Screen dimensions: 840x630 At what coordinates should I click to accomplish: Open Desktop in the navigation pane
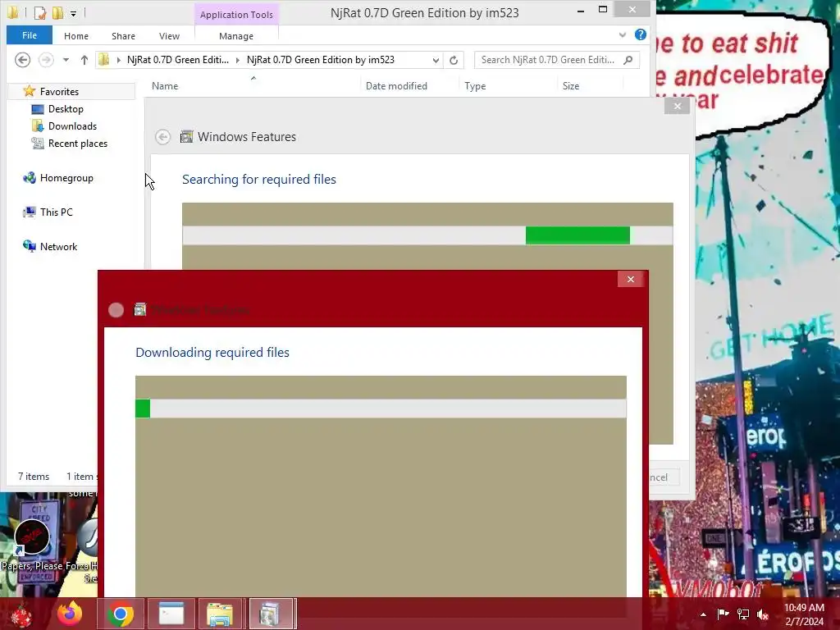(x=66, y=109)
